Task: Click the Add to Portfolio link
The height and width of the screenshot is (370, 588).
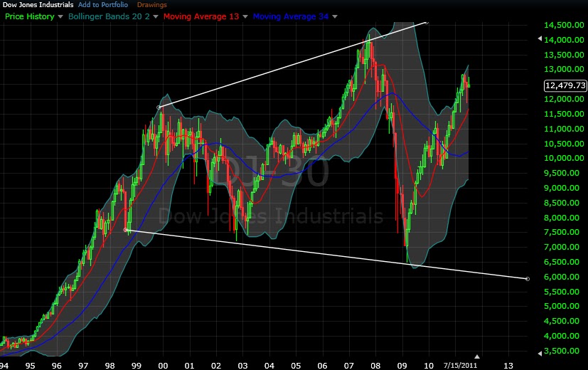Action: pyautogui.click(x=103, y=5)
